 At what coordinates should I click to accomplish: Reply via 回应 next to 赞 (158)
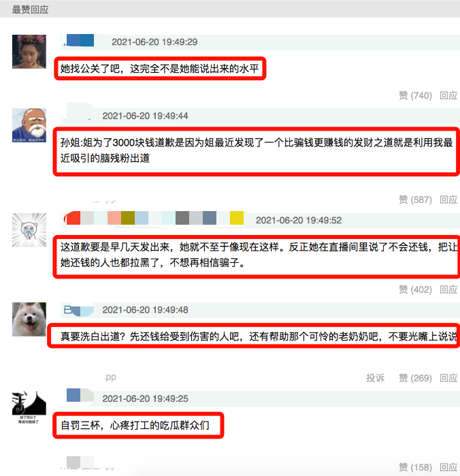[x=448, y=468]
